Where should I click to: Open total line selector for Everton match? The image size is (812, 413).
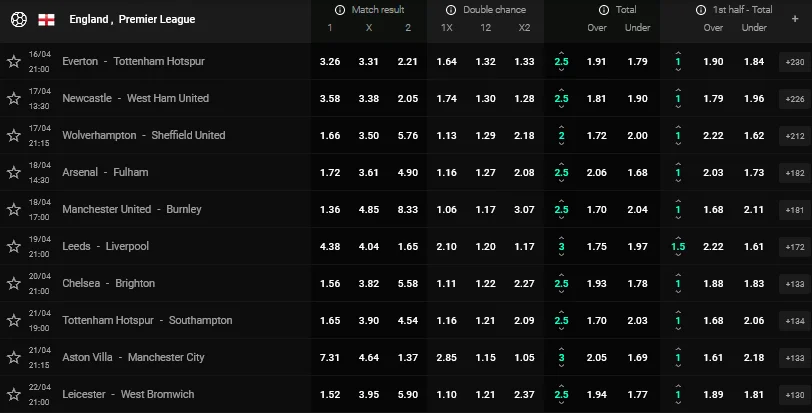coord(561,61)
